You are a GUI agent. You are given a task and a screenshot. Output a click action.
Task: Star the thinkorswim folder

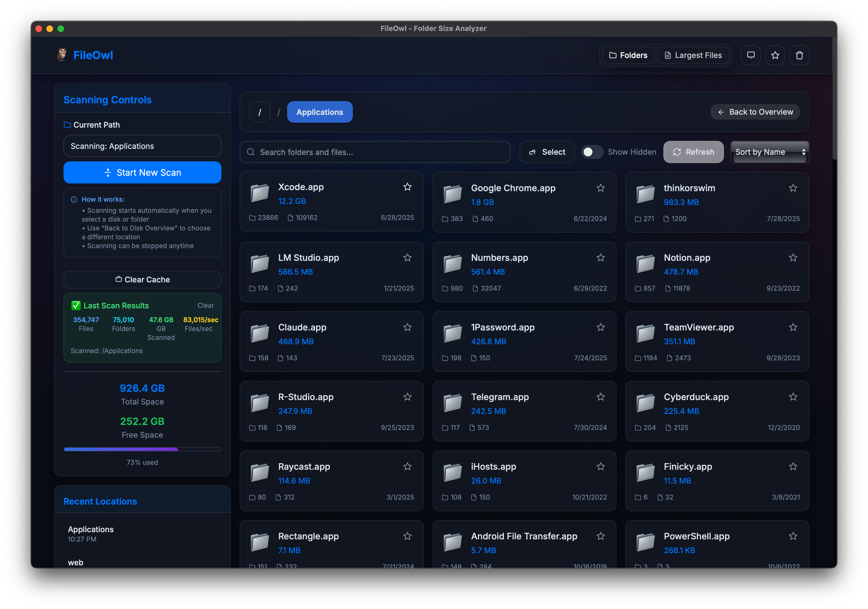coord(793,188)
